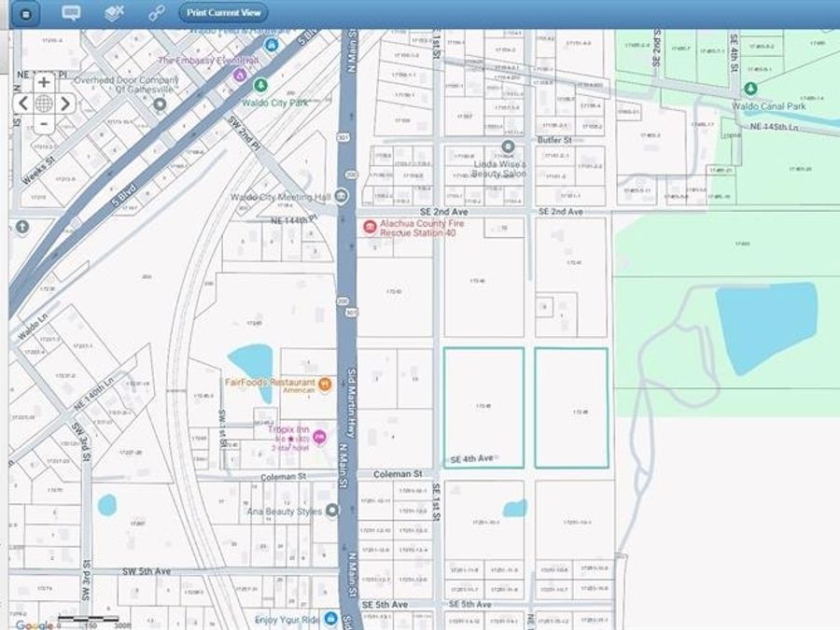This screenshot has height=630, width=840.
Task: Click Alachua County Fire Rescue Station marker
Action: click(370, 227)
